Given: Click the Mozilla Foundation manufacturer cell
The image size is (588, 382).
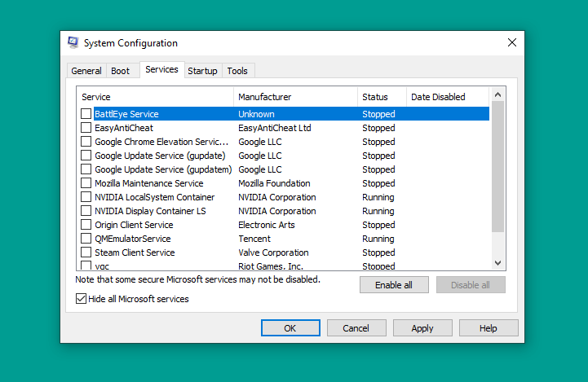Looking at the screenshot, I should pyautogui.click(x=274, y=183).
